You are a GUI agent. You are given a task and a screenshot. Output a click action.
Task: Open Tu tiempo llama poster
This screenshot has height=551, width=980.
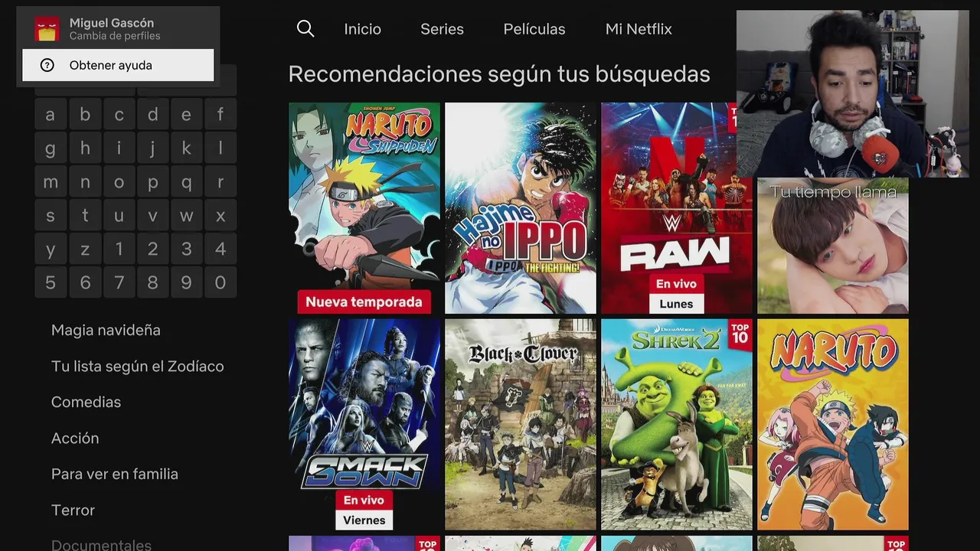point(833,246)
